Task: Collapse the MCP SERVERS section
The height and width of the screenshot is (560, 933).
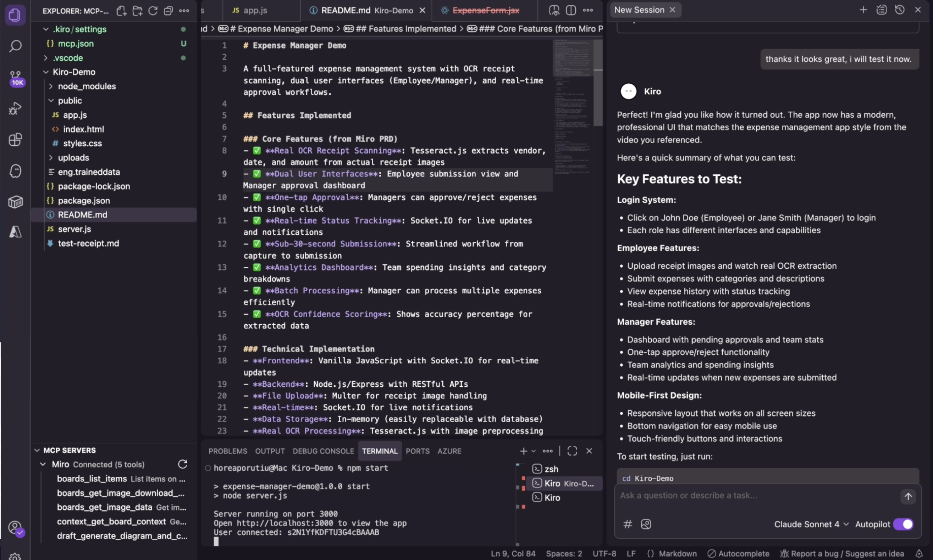Action: [x=70, y=450]
